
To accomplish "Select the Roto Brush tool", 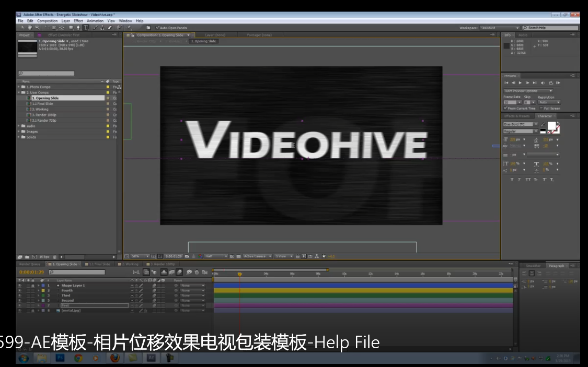I will tap(119, 27).
